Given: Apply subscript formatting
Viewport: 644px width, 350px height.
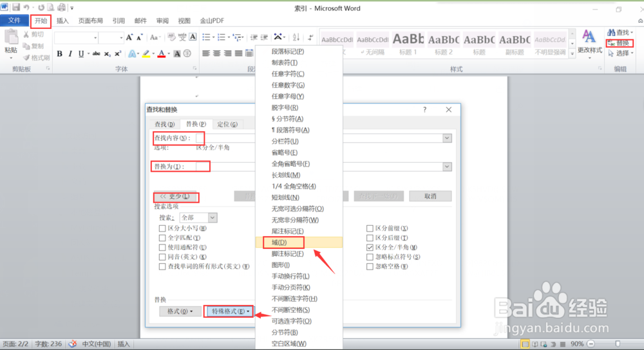Looking at the screenshot, I should tap(107, 54).
